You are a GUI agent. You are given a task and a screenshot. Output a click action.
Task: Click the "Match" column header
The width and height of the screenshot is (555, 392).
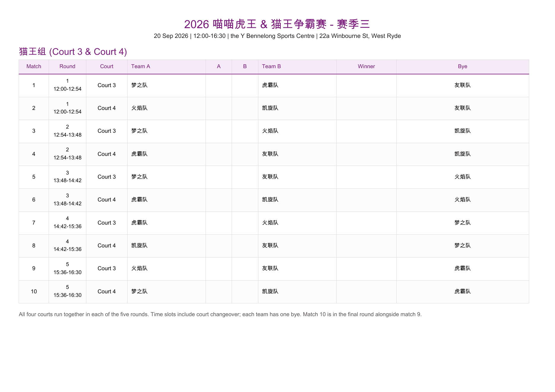click(34, 66)
